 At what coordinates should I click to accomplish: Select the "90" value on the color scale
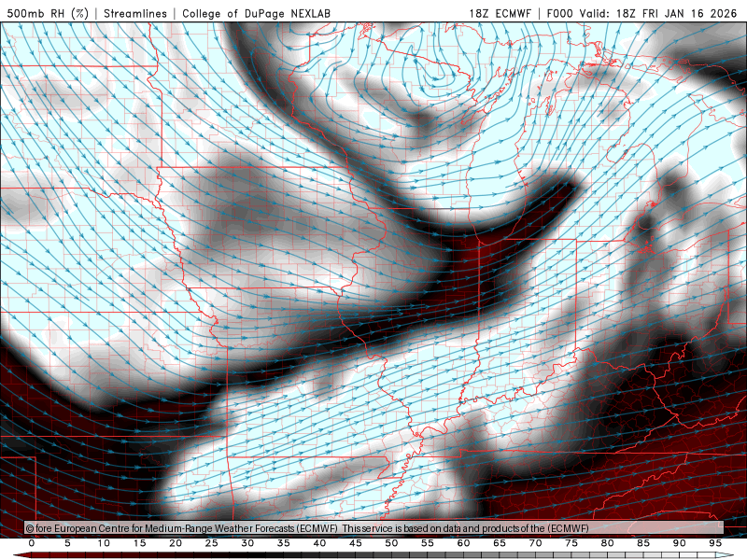coord(680,543)
